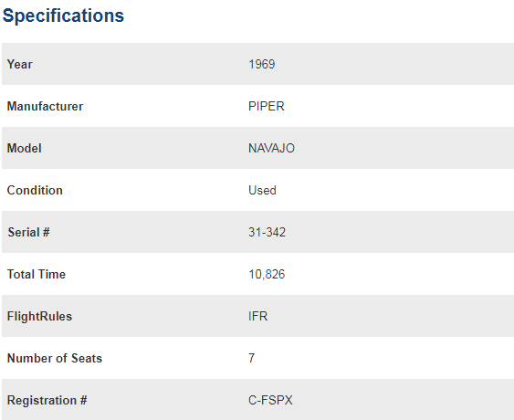
Task: Select the Condition label
Action: [35, 190]
